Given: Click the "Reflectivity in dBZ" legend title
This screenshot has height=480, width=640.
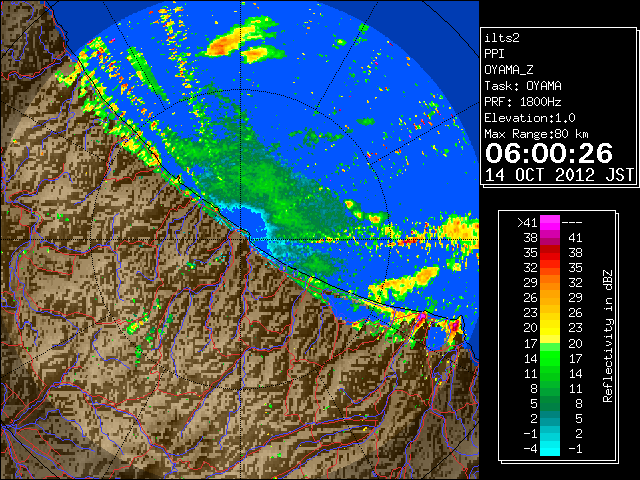Looking at the screenshot, I should pyautogui.click(x=607, y=336).
